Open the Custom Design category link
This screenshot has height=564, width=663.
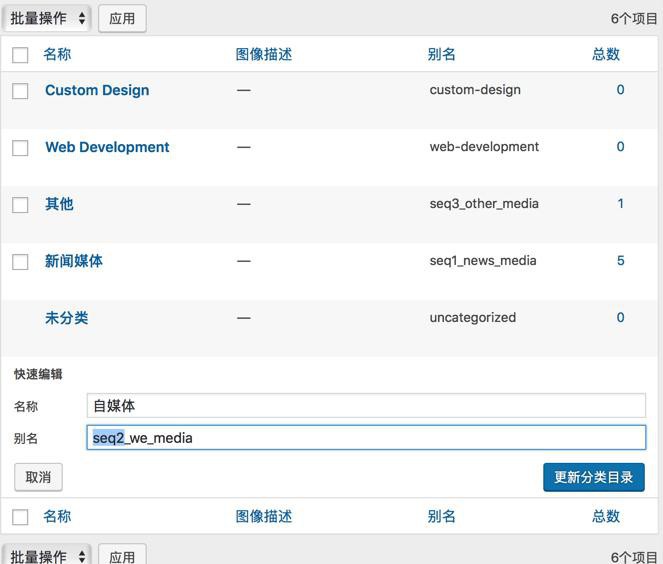[x=97, y=90]
